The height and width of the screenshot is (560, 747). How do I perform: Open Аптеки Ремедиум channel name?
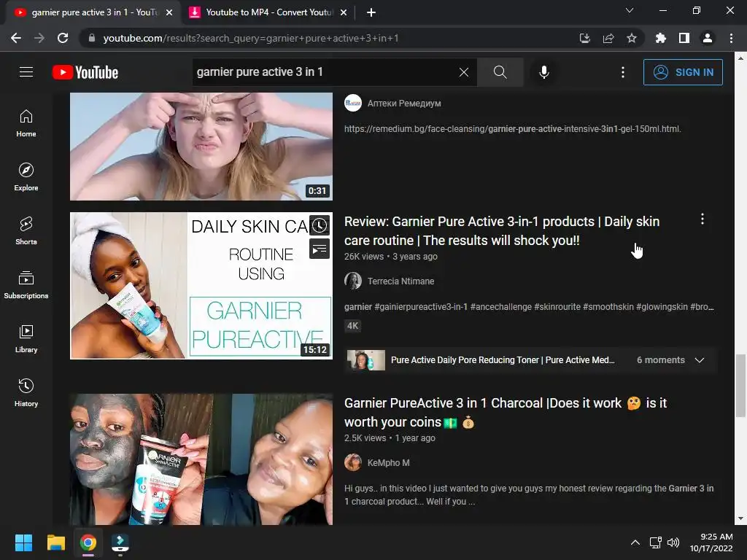[404, 103]
